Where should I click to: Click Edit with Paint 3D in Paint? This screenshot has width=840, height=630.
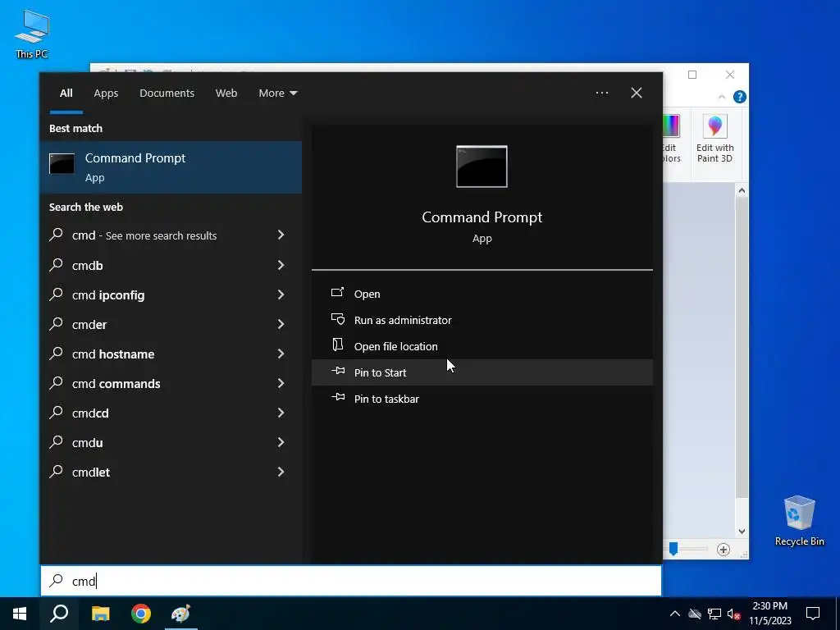pos(714,139)
